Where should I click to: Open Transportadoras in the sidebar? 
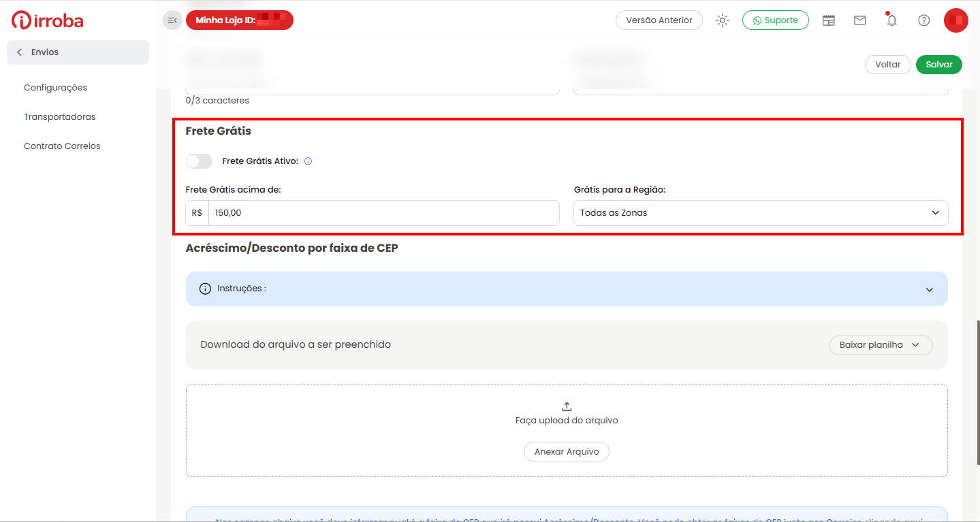pyautogui.click(x=59, y=117)
